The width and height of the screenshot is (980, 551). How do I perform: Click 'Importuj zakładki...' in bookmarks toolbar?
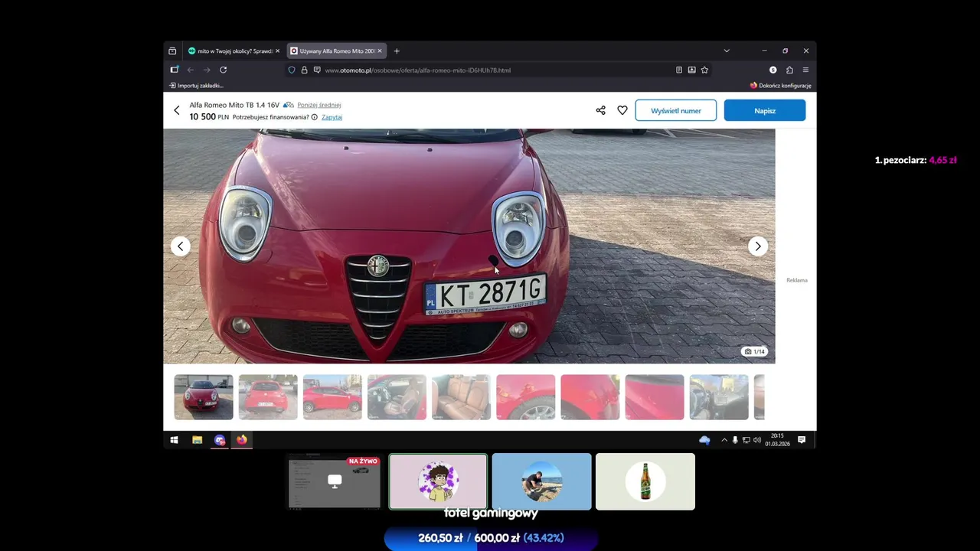(196, 86)
